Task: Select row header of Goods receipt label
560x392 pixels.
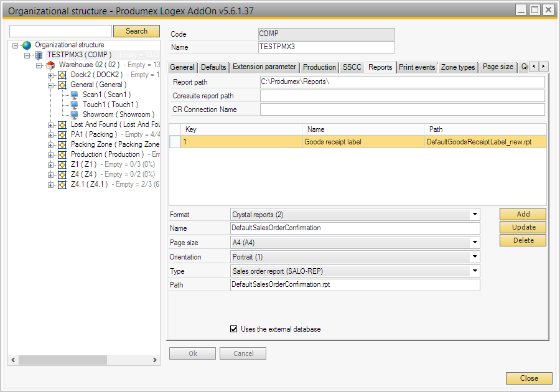Action: [x=175, y=142]
